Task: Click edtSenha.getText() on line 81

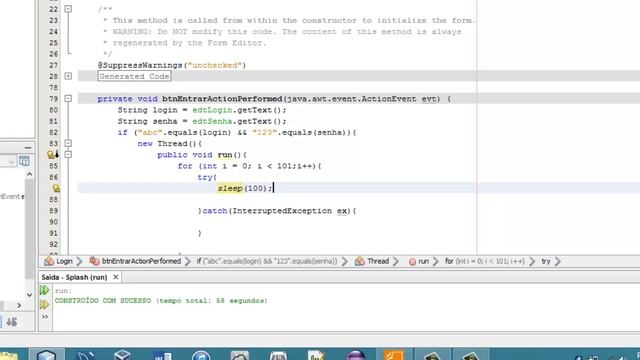Action: pyautogui.click(x=239, y=121)
